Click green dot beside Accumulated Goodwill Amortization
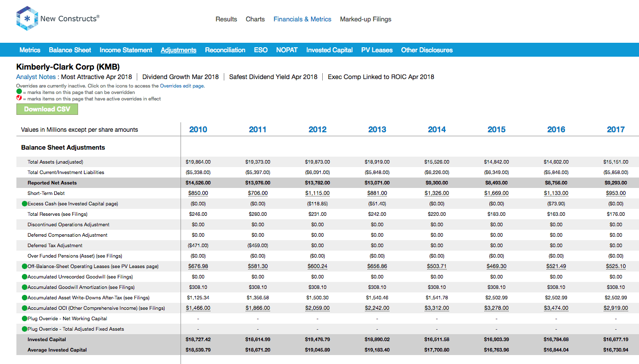 pos(24,287)
